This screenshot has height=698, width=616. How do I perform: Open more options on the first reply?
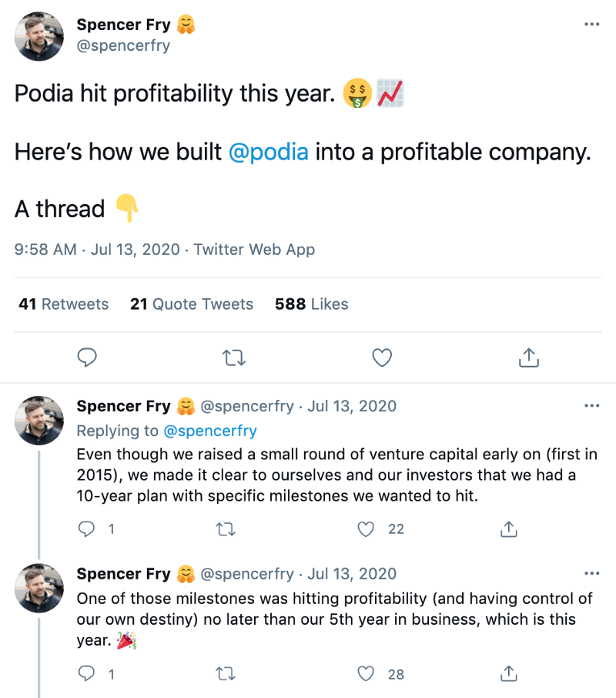[x=592, y=406]
